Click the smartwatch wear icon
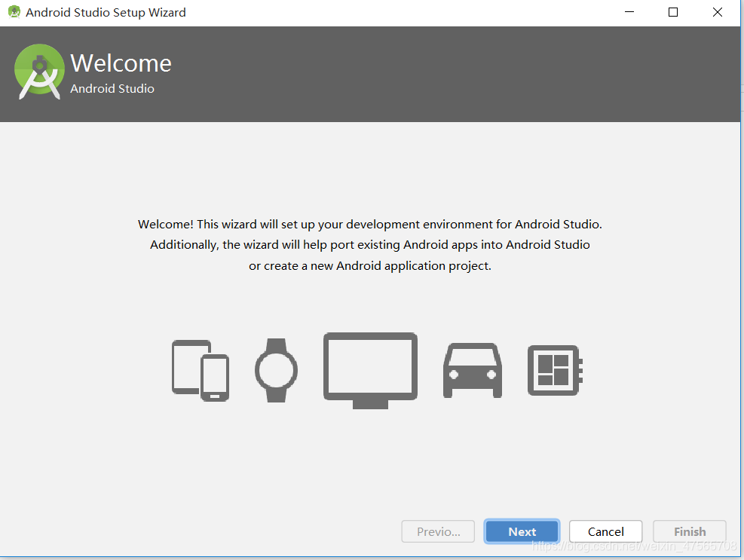The width and height of the screenshot is (744, 560). coord(276,370)
